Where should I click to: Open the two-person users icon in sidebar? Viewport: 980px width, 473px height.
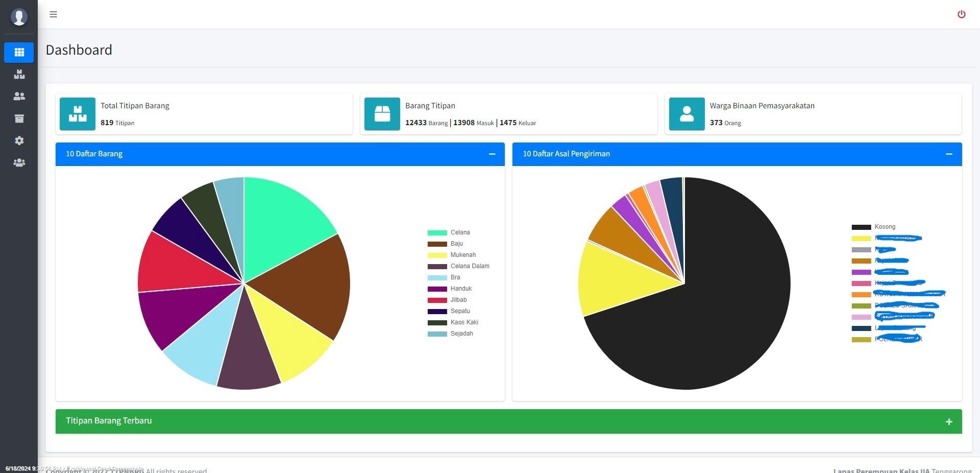point(19,97)
